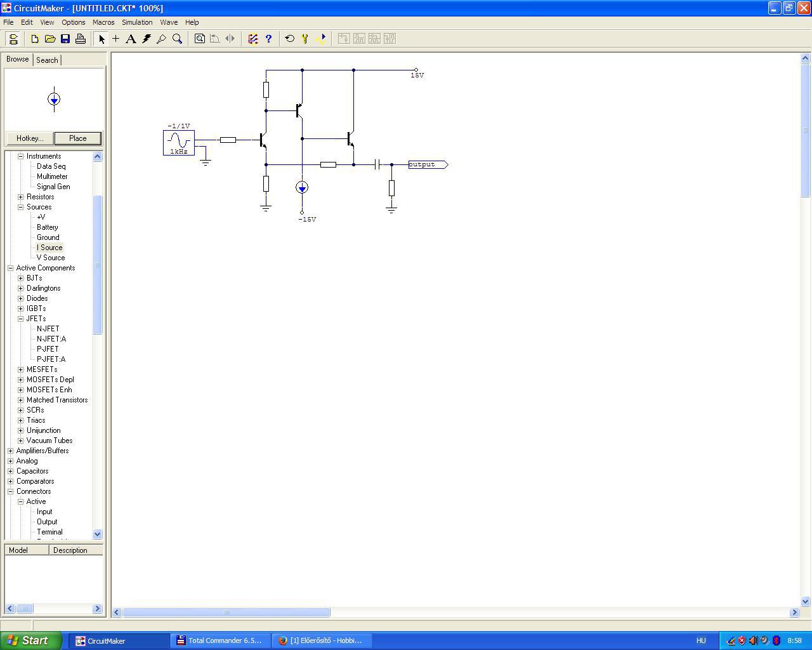Open the Macros menu
The image size is (812, 650).
click(103, 22)
